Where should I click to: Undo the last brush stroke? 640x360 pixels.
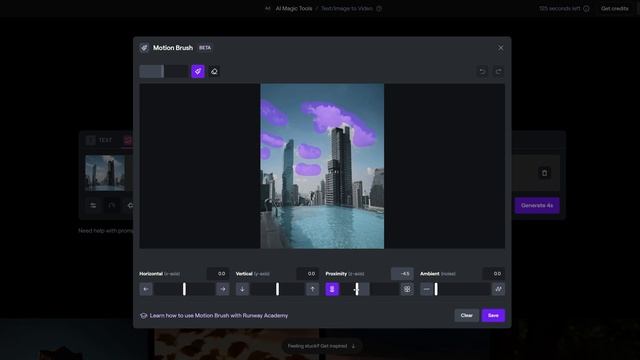[482, 71]
